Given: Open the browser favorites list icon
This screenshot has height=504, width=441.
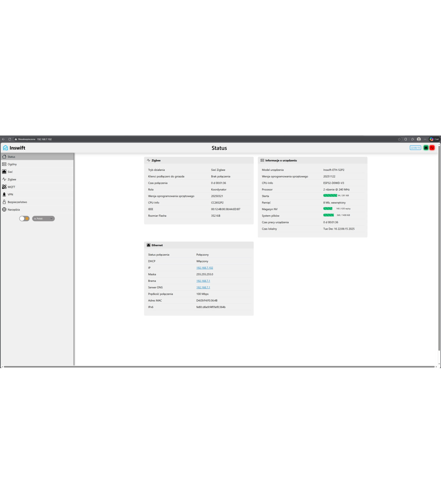Looking at the screenshot, I should (x=412, y=139).
